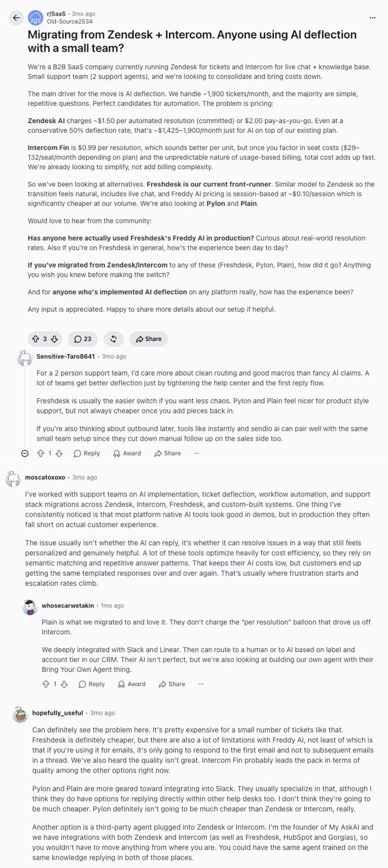Upvote the main post
The height and width of the screenshot is (868, 388).
coord(36,339)
